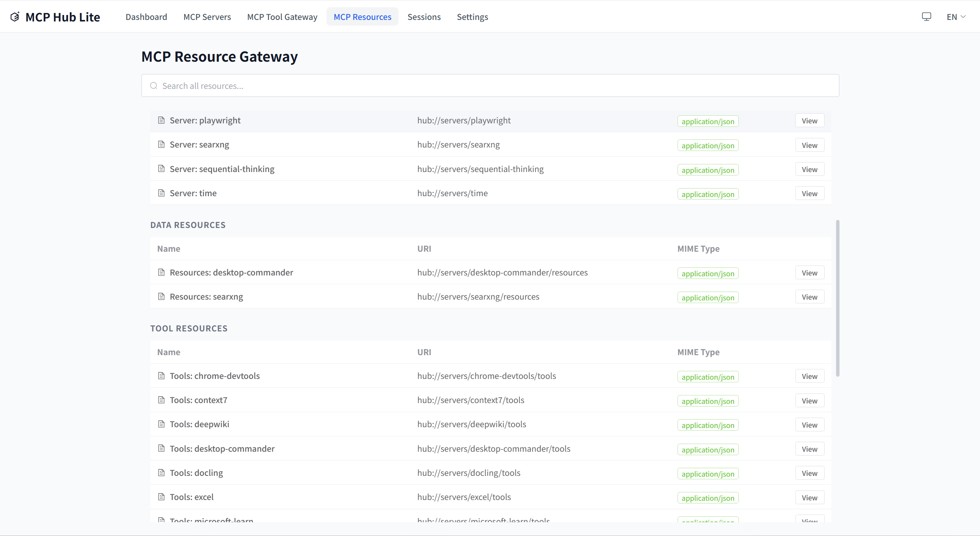Click file icon next to Resources: searxng
The image size is (980, 536).
161,297
